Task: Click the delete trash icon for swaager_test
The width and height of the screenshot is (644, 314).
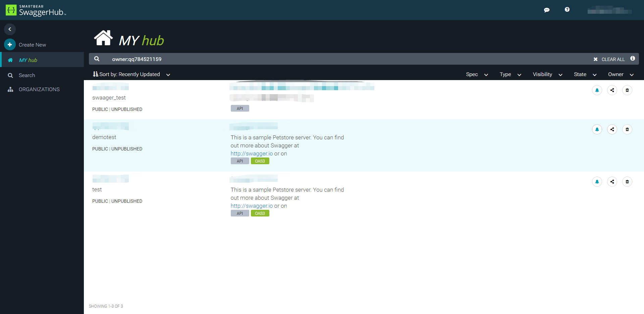Action: coord(627,90)
